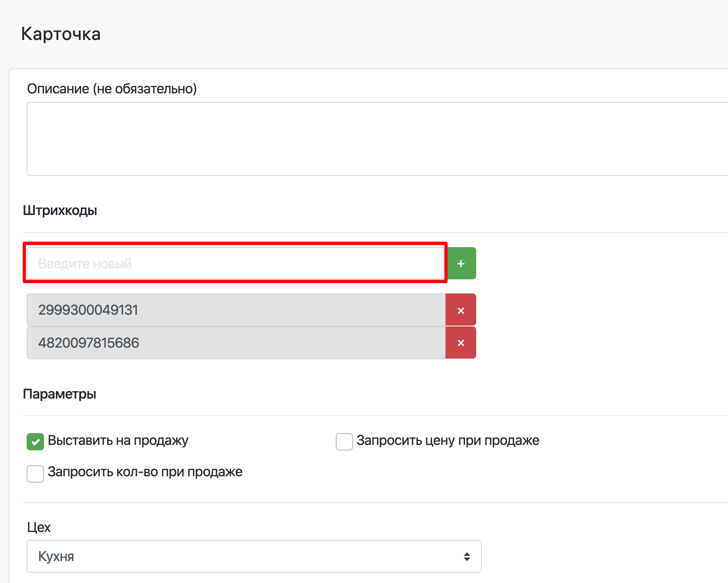Click the green plus add barcode button
This screenshot has width=728, height=583.
click(x=461, y=263)
